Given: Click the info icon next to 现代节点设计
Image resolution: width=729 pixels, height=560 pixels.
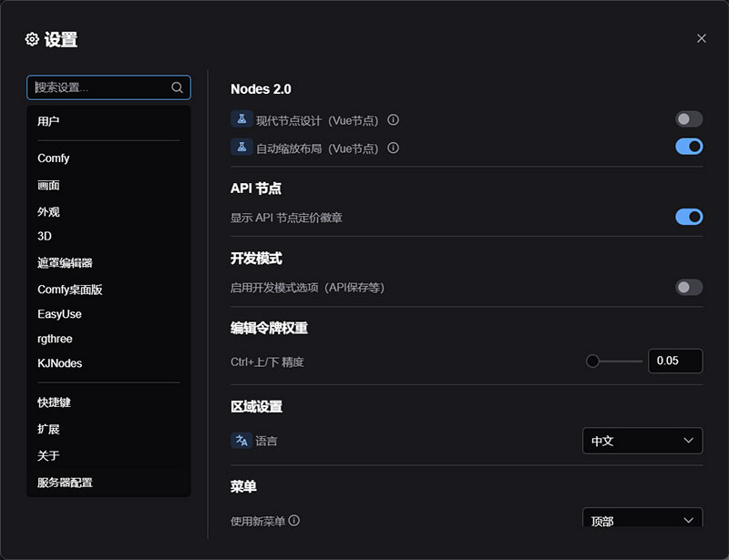Looking at the screenshot, I should tap(394, 120).
